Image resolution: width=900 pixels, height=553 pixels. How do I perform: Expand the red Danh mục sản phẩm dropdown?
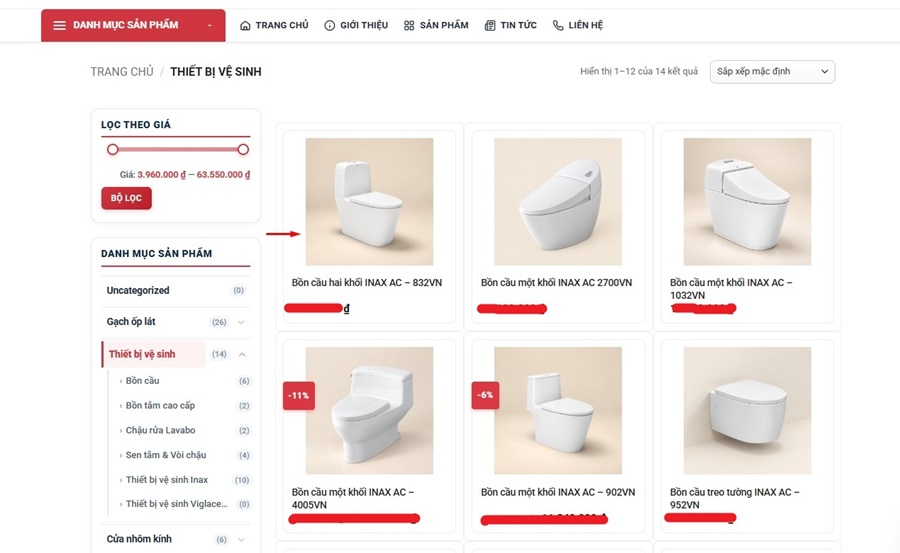(133, 25)
